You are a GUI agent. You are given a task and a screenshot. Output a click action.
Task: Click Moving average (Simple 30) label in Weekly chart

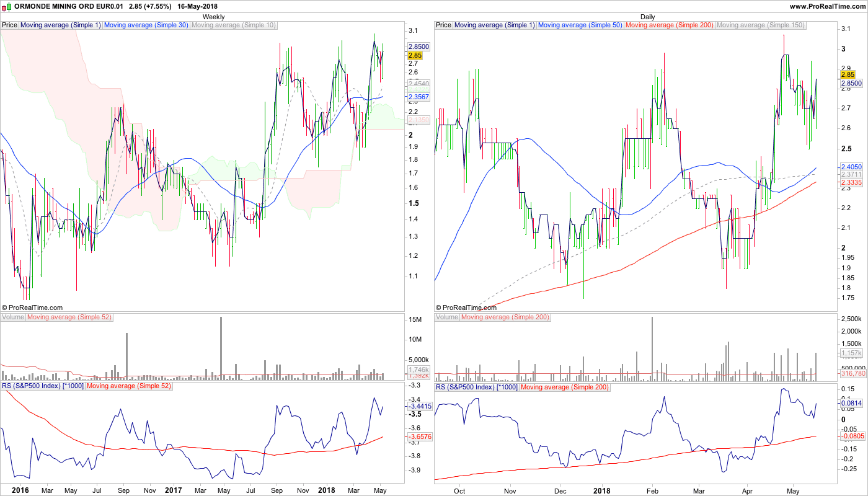[146, 25]
